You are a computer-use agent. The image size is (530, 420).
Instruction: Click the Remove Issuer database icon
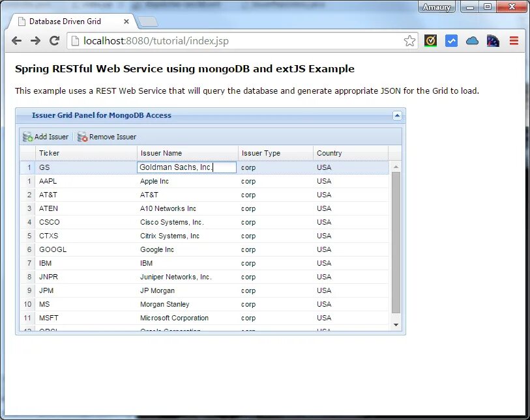click(83, 137)
